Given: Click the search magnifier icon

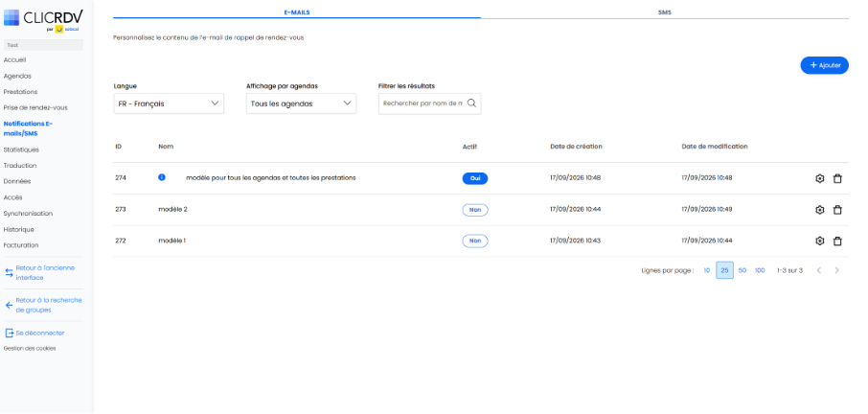Looking at the screenshot, I should [x=471, y=103].
